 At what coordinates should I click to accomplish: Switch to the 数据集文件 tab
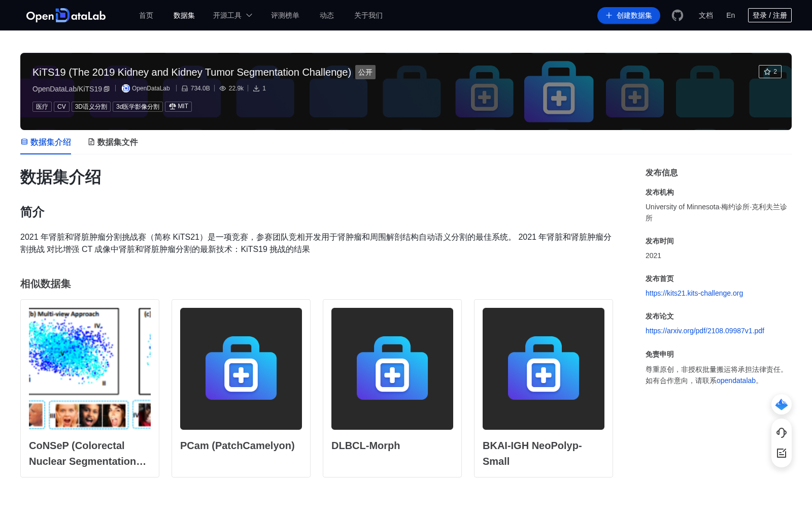pos(113,142)
